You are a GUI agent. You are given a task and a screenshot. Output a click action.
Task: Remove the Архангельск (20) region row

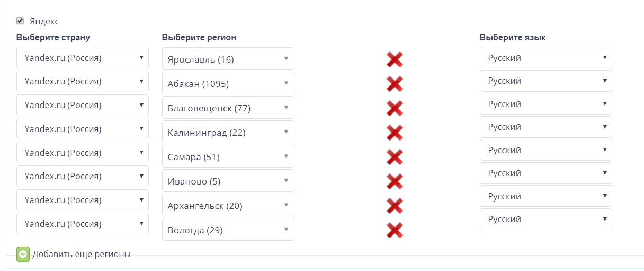click(395, 206)
